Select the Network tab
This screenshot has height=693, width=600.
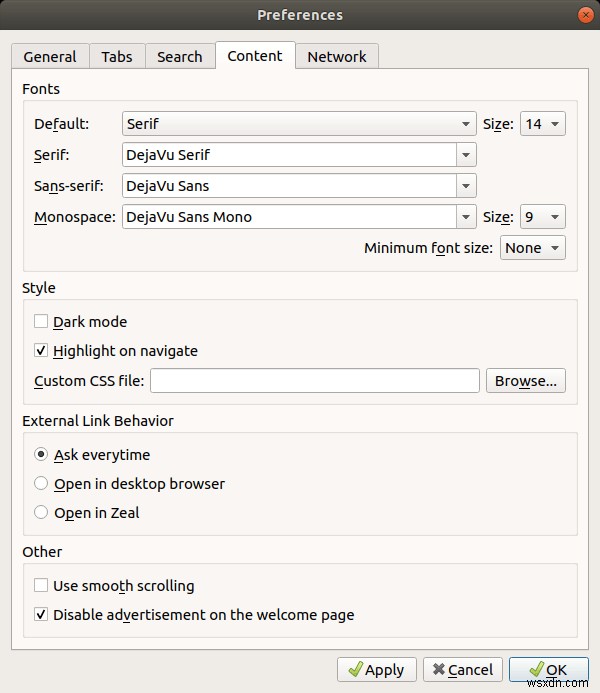[x=337, y=57]
